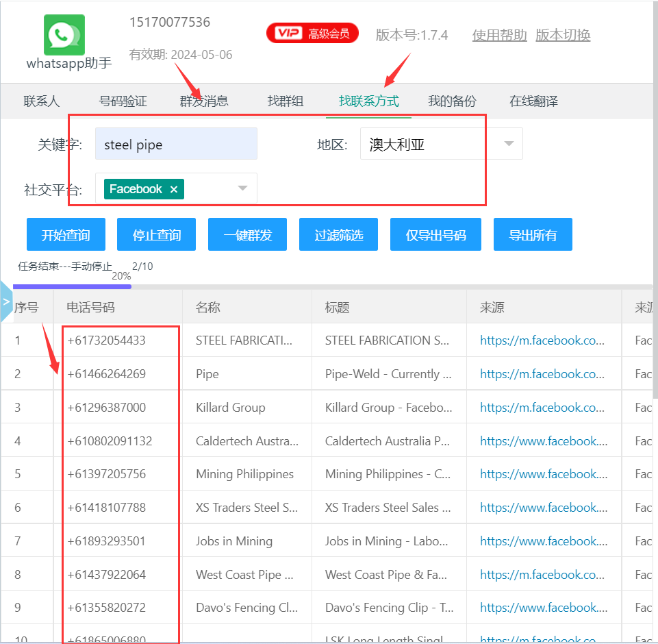Image resolution: width=658 pixels, height=644 pixels.
Task: Go to the 群发消息 tab
Action: 204,101
